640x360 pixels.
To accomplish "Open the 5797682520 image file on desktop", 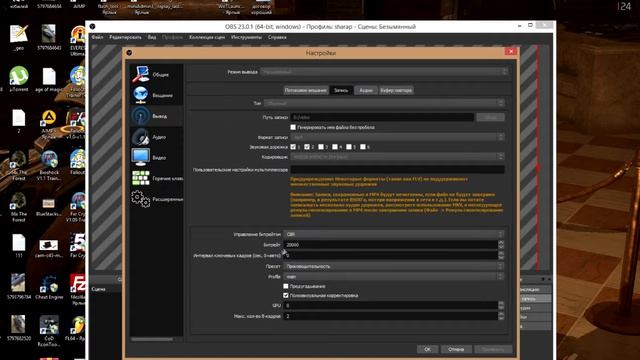I will [x=19, y=328].
